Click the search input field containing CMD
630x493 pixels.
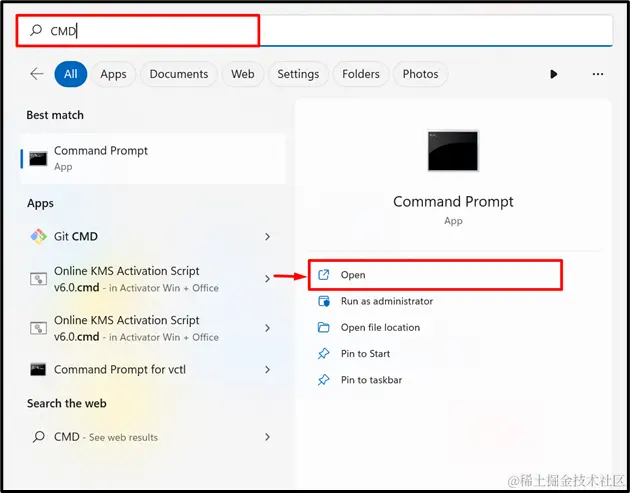click(315, 31)
